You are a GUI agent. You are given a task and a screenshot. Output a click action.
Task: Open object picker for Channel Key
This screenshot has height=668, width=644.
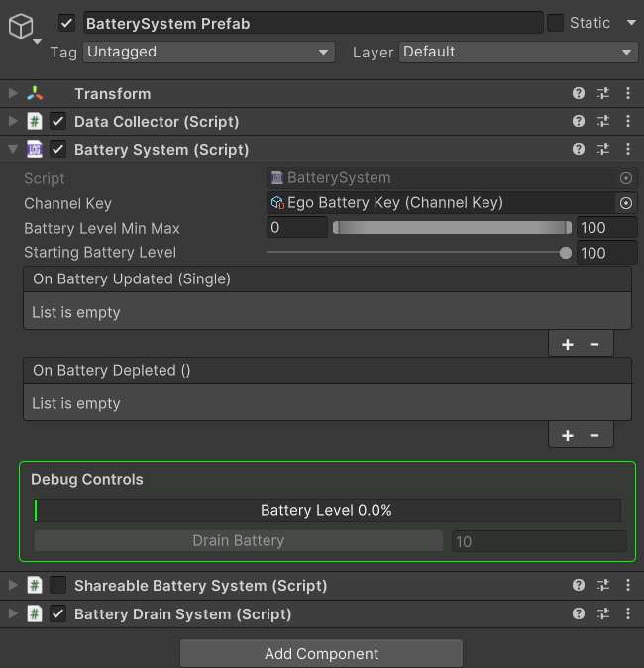[626, 203]
